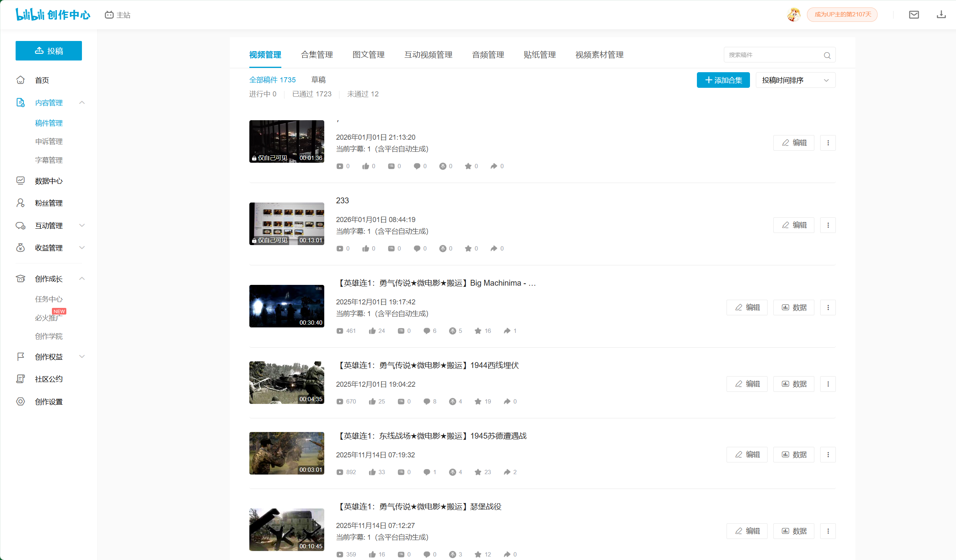Screen dimensions: 956x560
Task: Select 数据中心 in the sidebar
Action: point(48,180)
